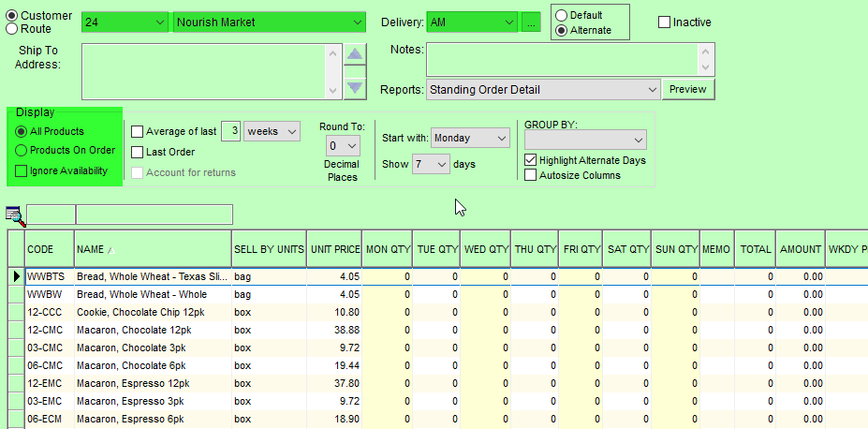Viewport: 868px width, 429px height.
Task: Select All Products display option
Action: click(x=21, y=131)
